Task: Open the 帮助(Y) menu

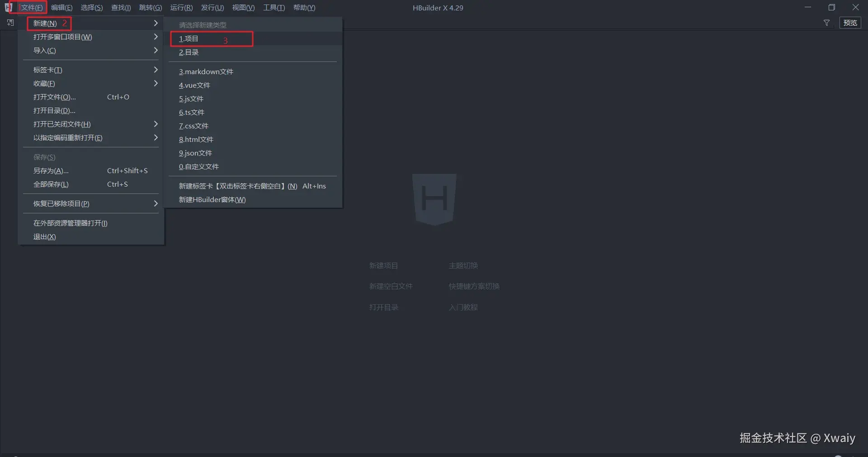Action: (x=304, y=8)
